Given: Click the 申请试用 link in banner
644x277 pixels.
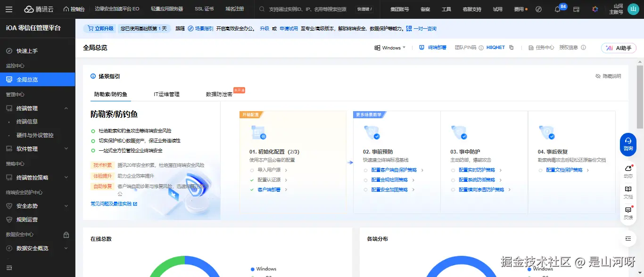Looking at the screenshot, I should point(289,28).
